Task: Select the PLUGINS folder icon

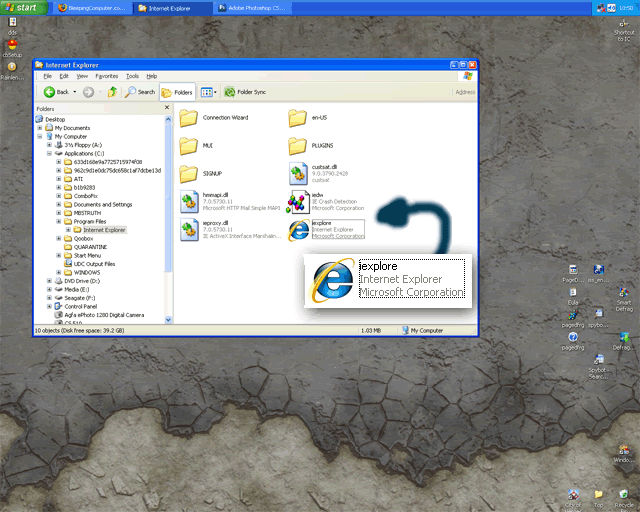Action: (x=297, y=146)
